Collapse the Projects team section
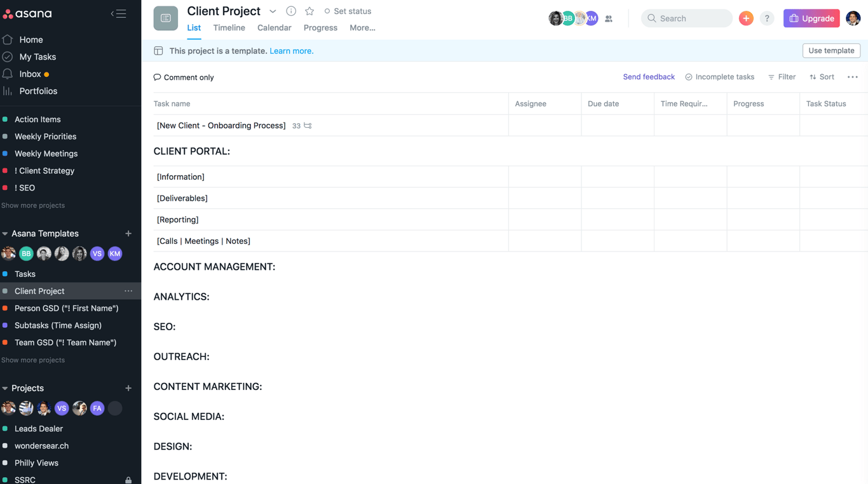 pos(5,388)
